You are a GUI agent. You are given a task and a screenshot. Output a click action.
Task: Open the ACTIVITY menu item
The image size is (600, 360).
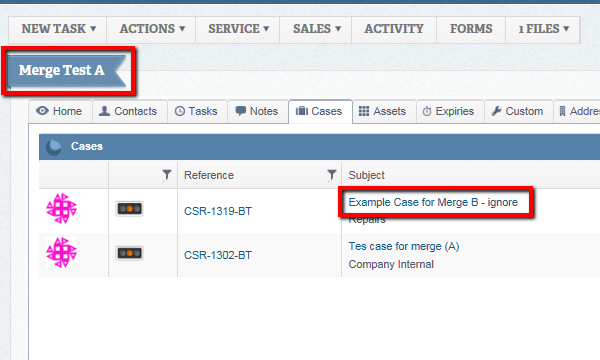tap(394, 29)
